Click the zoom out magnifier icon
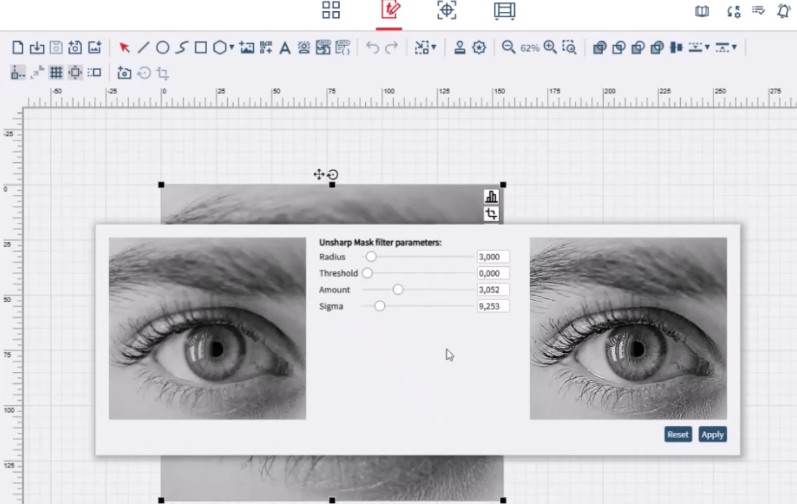 508,47
